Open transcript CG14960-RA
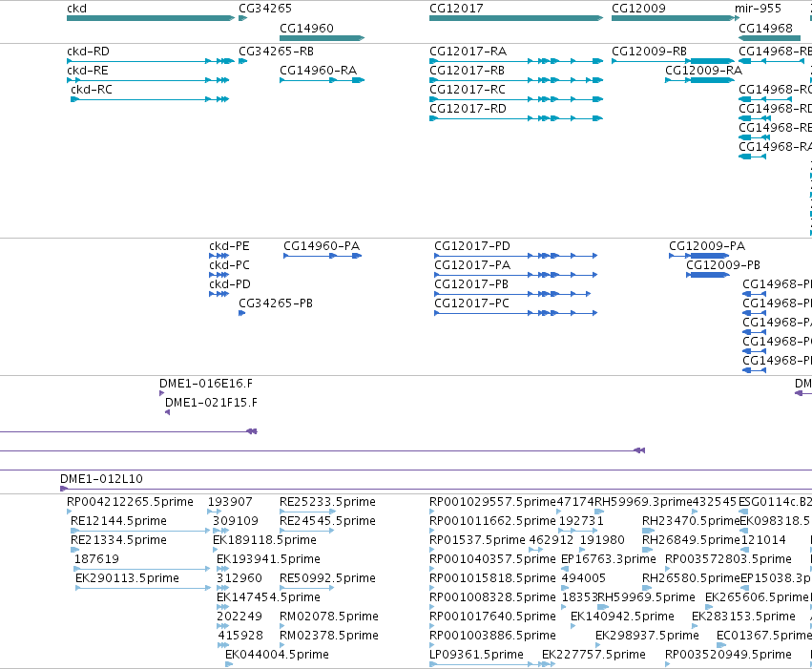The height and width of the screenshot is (669, 812). click(318, 71)
